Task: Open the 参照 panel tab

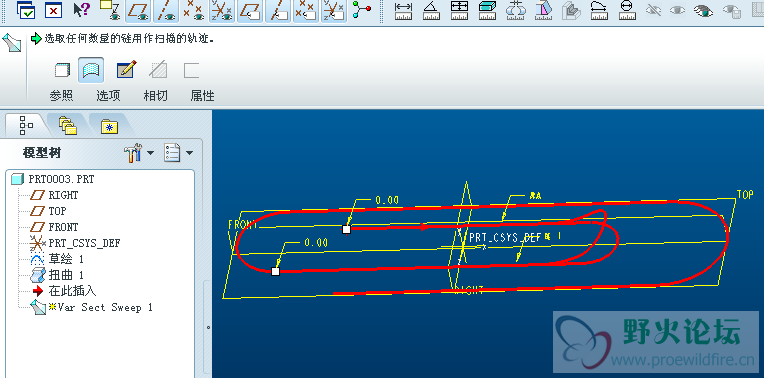Action: 61,95
